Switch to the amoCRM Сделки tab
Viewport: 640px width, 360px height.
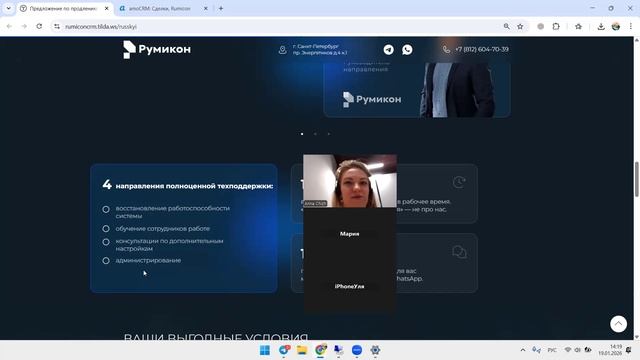[159, 8]
